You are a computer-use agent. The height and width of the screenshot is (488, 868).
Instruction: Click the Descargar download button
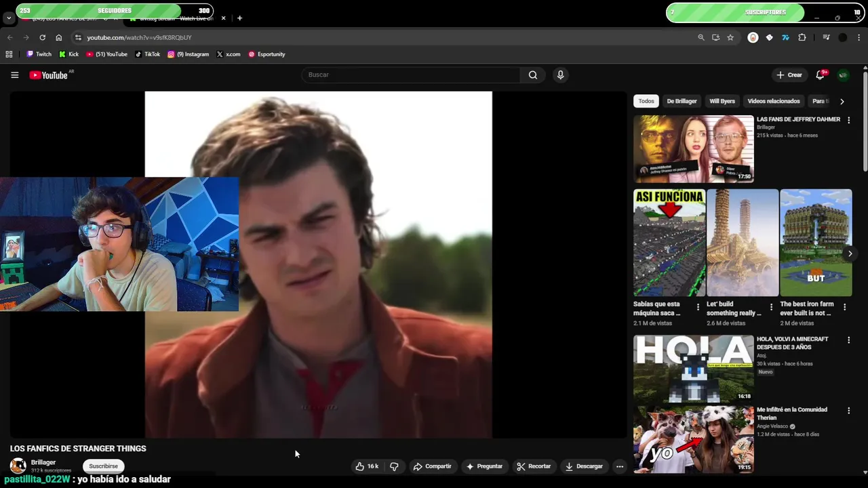tap(584, 466)
